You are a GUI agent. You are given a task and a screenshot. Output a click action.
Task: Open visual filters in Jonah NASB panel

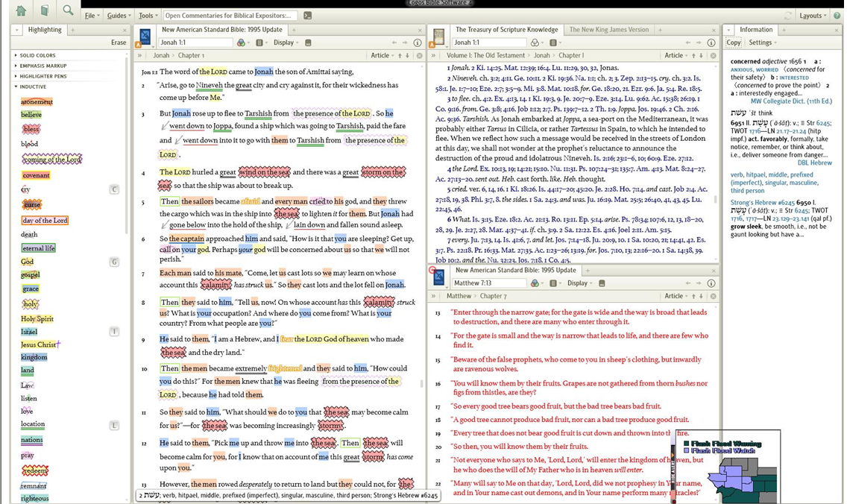click(x=242, y=43)
